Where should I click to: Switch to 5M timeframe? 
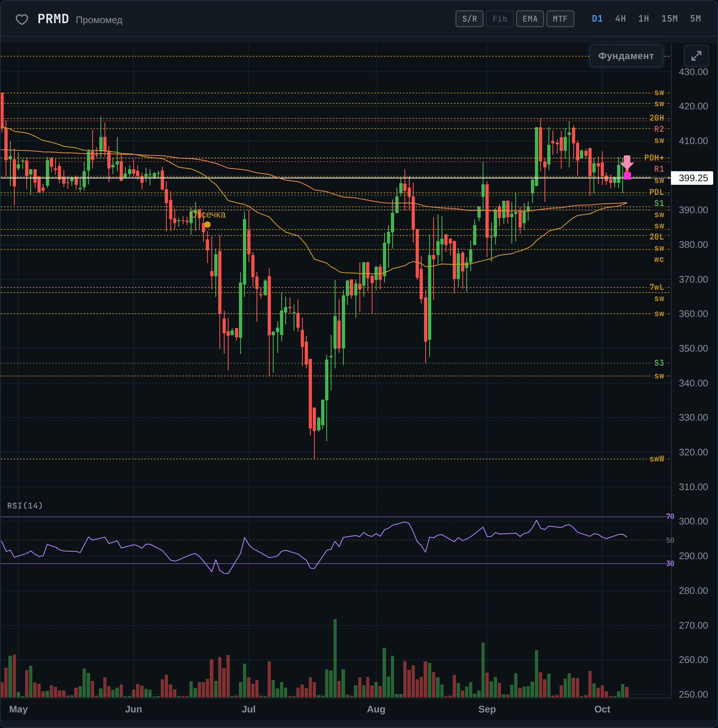click(695, 19)
